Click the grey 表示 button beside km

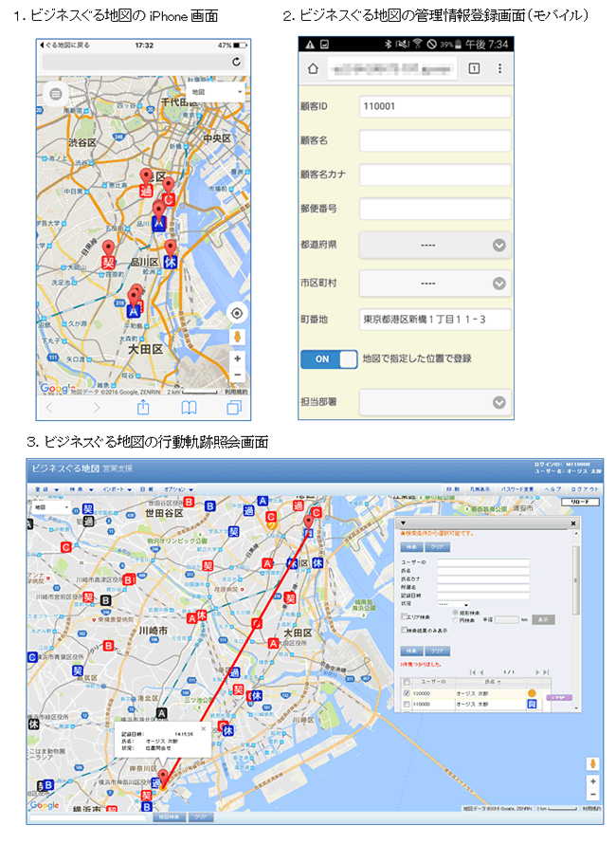(x=543, y=620)
